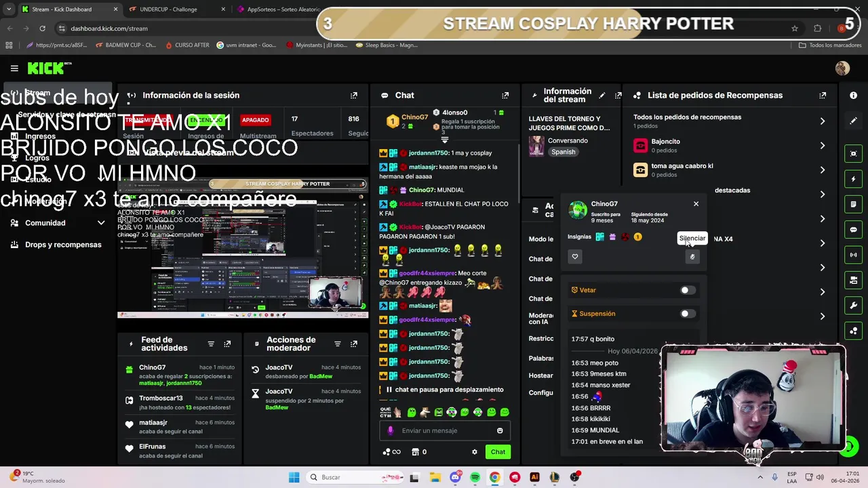Screen dimensions: 868x488
Task: Pop out the Acciones de moderador panel
Action: pyautogui.click(x=353, y=344)
